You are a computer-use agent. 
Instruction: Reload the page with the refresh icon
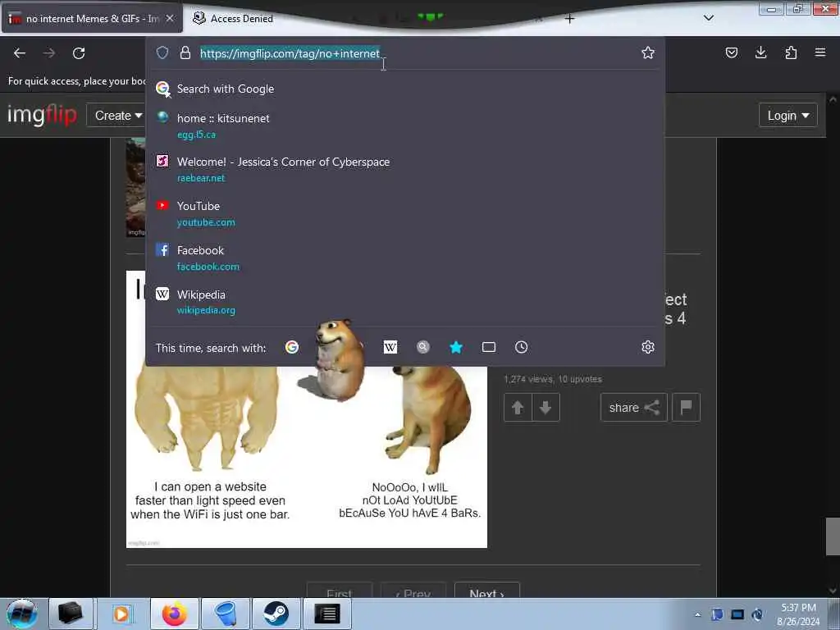(x=79, y=53)
